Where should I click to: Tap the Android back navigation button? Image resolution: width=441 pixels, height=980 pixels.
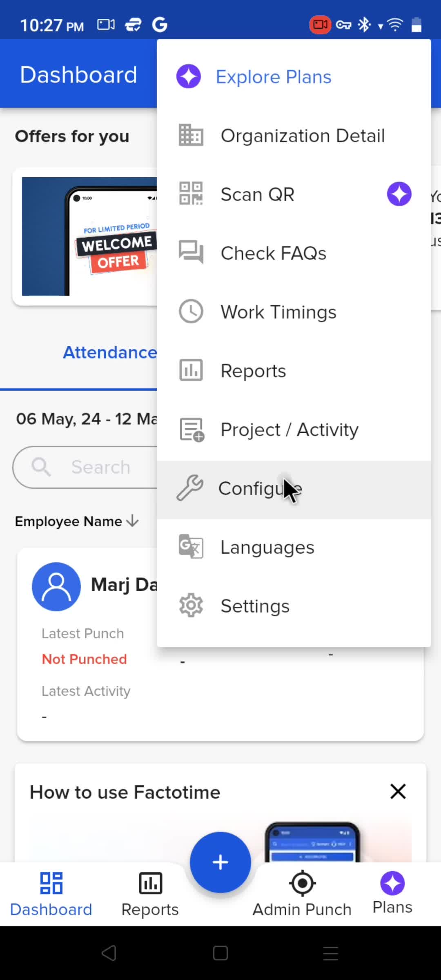109,953
